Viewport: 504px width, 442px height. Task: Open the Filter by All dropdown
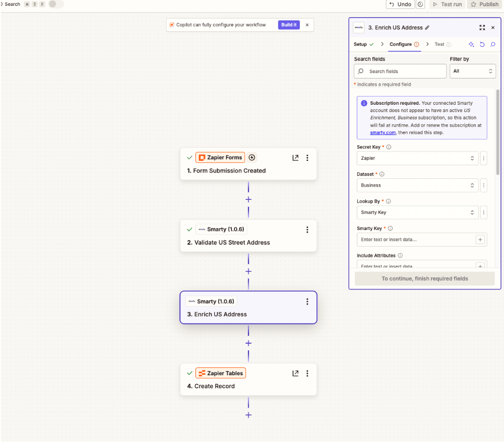472,71
